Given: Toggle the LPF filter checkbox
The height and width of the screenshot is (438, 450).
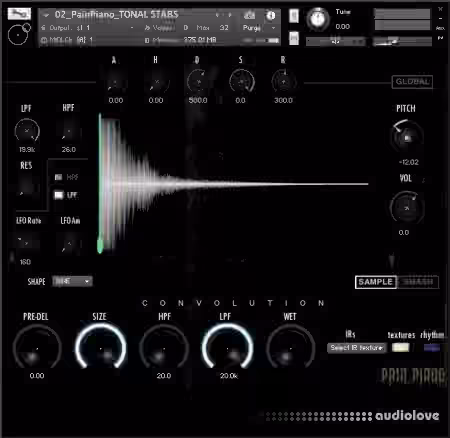Looking at the screenshot, I should 59,195.
